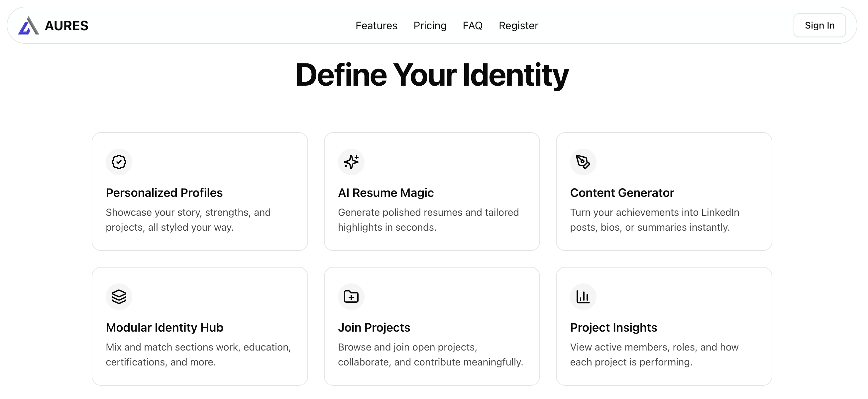Click the bar chart icon for Project Insights
Viewport: 868px width, 399px height.
pos(583,297)
